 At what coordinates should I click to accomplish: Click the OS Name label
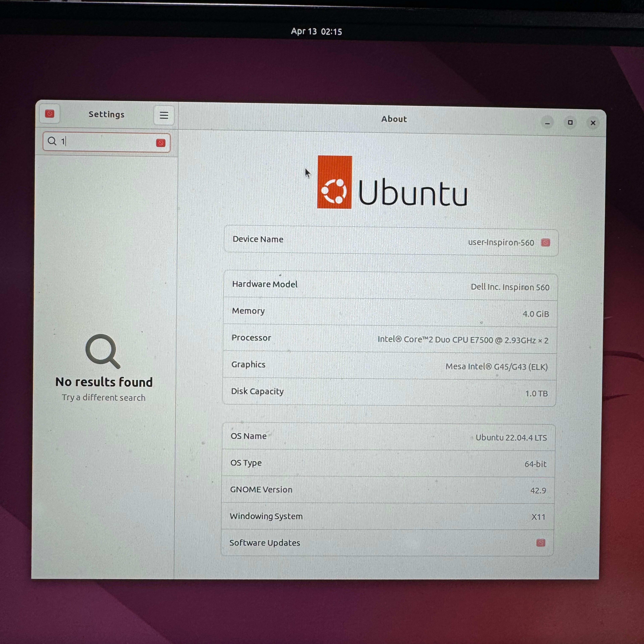249,436
